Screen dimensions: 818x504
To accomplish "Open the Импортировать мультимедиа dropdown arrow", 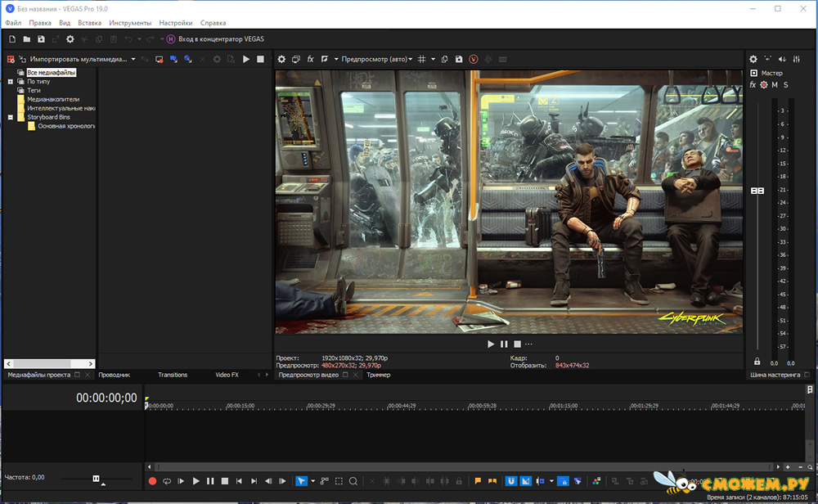I will 133,60.
